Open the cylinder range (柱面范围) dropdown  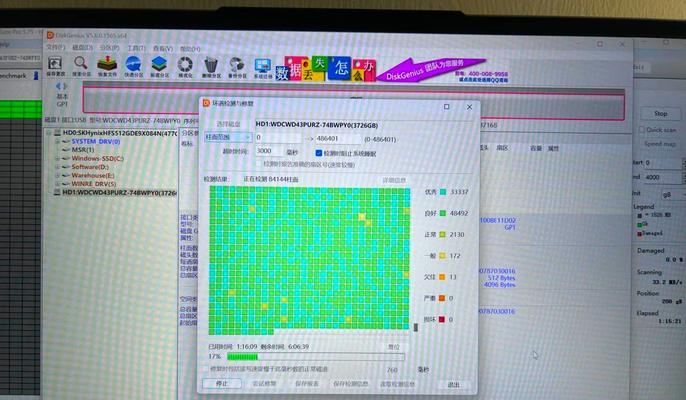(228, 137)
